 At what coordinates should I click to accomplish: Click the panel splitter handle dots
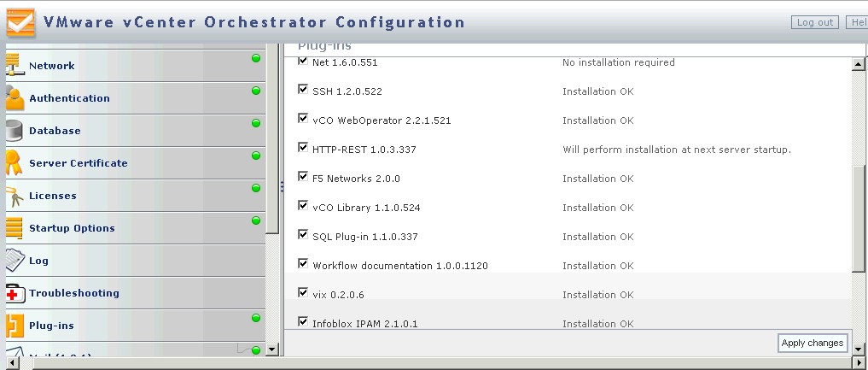(282, 186)
